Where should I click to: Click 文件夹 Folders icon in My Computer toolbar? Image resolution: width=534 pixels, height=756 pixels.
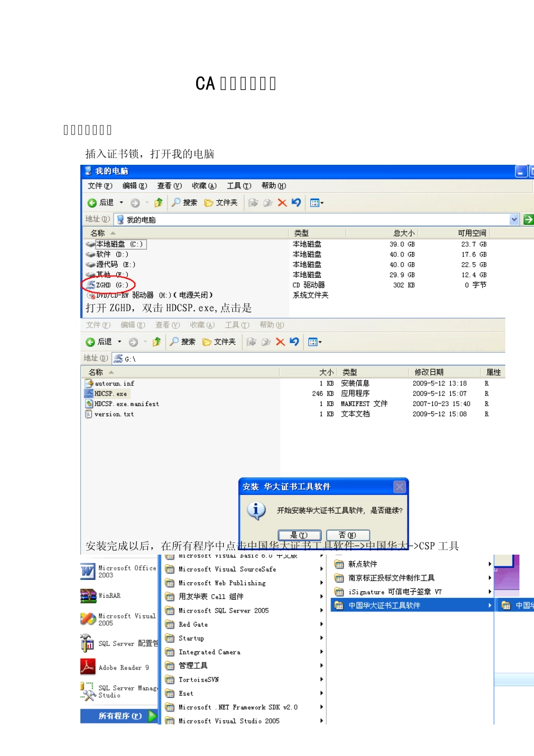209,203
